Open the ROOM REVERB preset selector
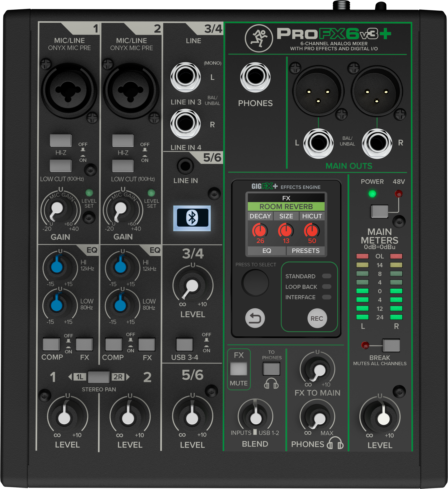The image size is (448, 489). (x=286, y=207)
